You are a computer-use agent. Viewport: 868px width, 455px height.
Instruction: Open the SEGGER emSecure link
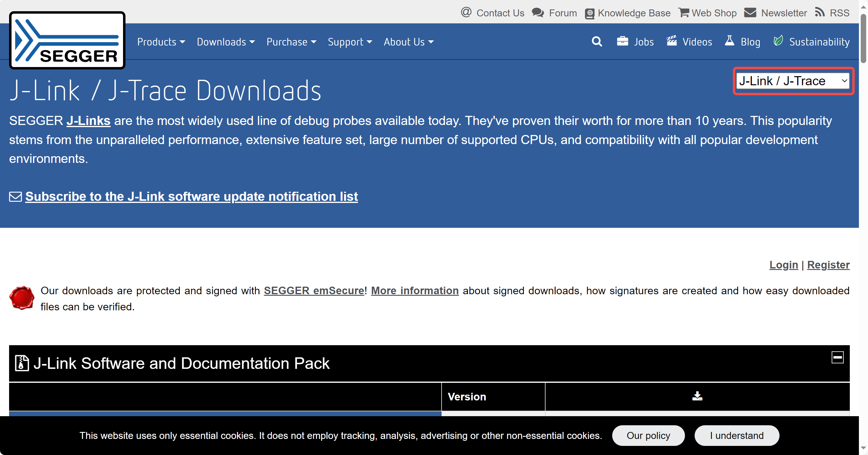pyautogui.click(x=314, y=291)
